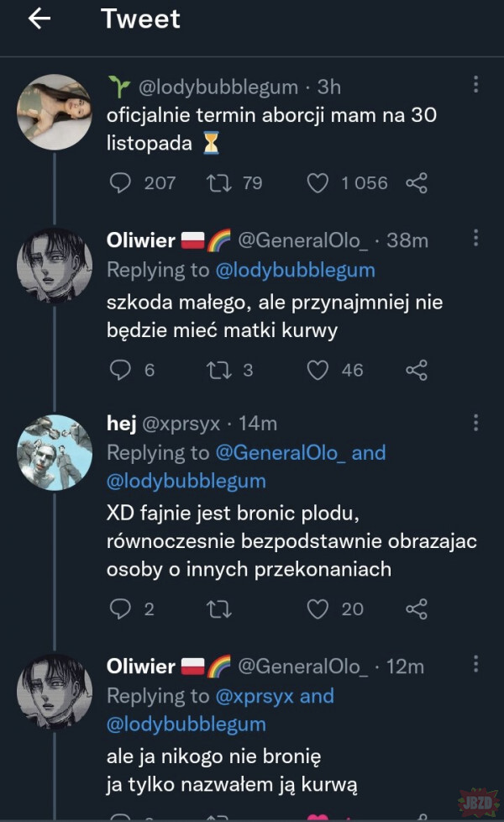This screenshot has width=504, height=822.
Task: Open the @lodybubblegum mention under Oliwier's 38m reply
Action: (x=295, y=270)
